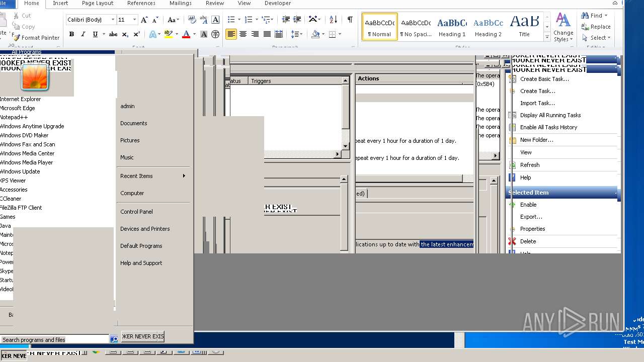This screenshot has width=644, height=362.
Task: Switch to Page Layout tab
Action: click(x=98, y=3)
